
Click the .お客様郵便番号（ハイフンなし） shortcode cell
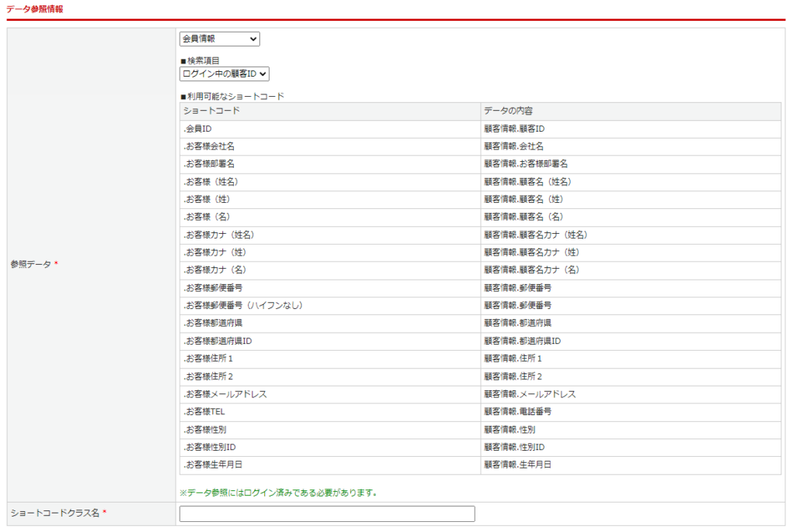tap(242, 306)
